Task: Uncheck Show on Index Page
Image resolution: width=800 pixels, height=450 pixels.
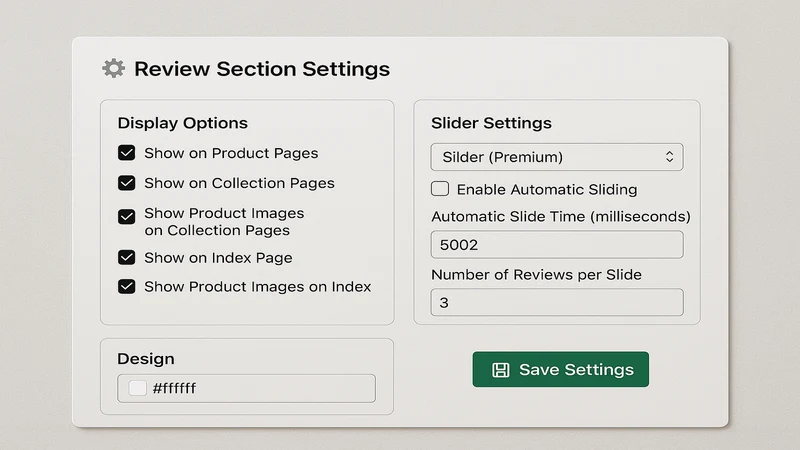Action: point(127,257)
